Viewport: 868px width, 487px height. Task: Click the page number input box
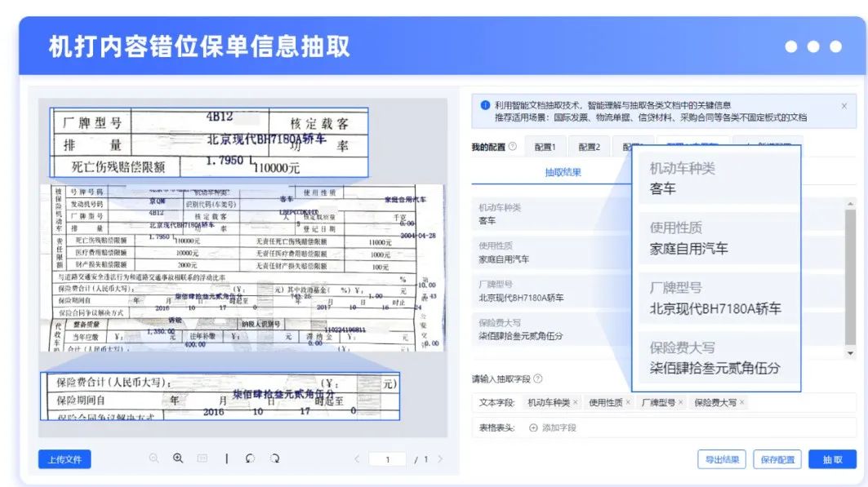388,458
